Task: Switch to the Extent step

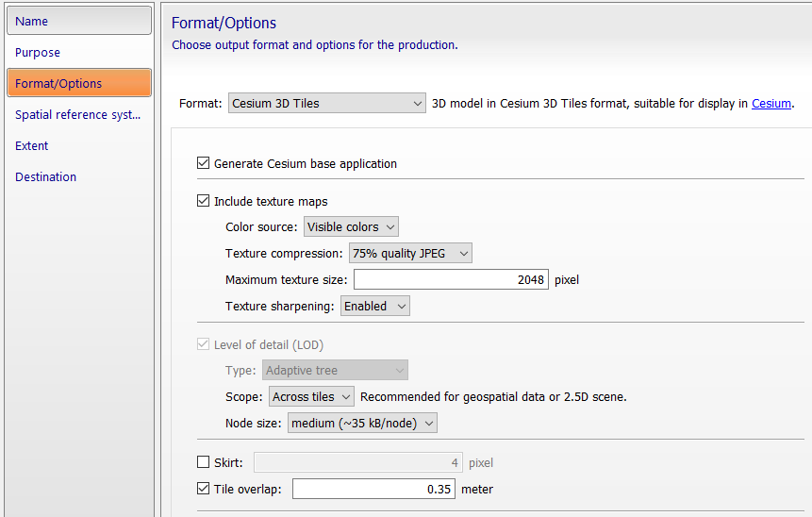Action: pyautogui.click(x=79, y=145)
